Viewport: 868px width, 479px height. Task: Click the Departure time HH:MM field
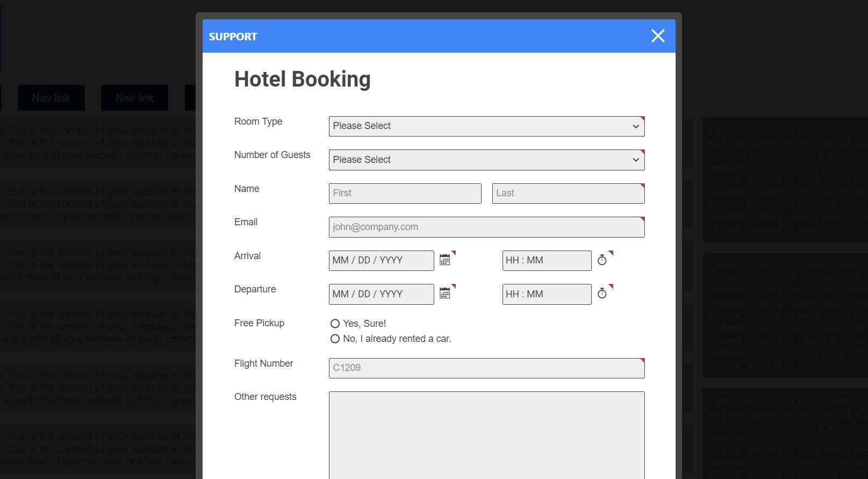coord(547,294)
